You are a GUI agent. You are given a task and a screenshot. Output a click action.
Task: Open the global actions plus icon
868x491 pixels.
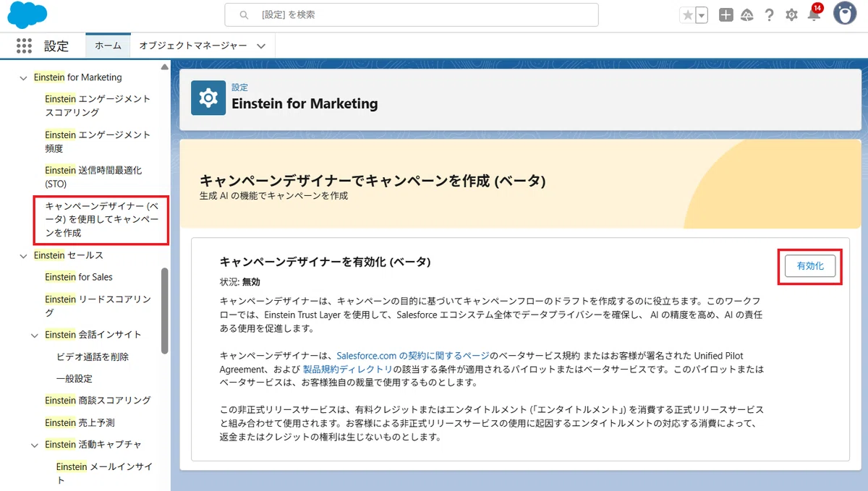point(726,15)
